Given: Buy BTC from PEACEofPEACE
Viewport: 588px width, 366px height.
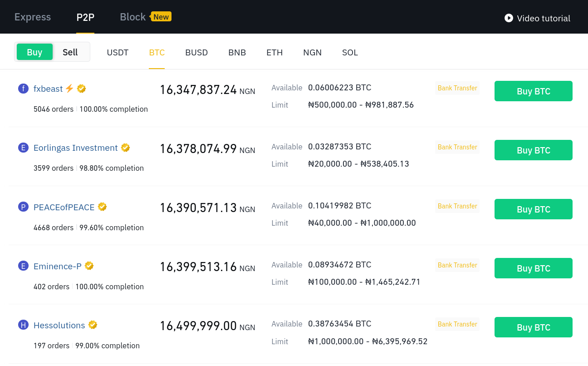Looking at the screenshot, I should [x=534, y=209].
